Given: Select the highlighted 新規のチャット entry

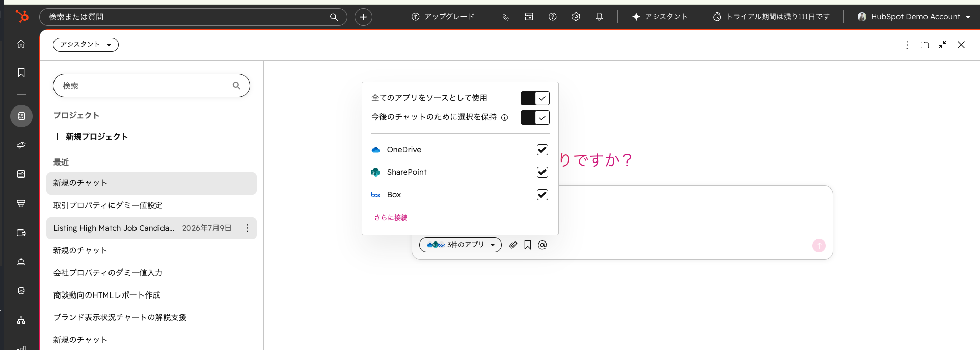Looking at the screenshot, I should click(151, 183).
